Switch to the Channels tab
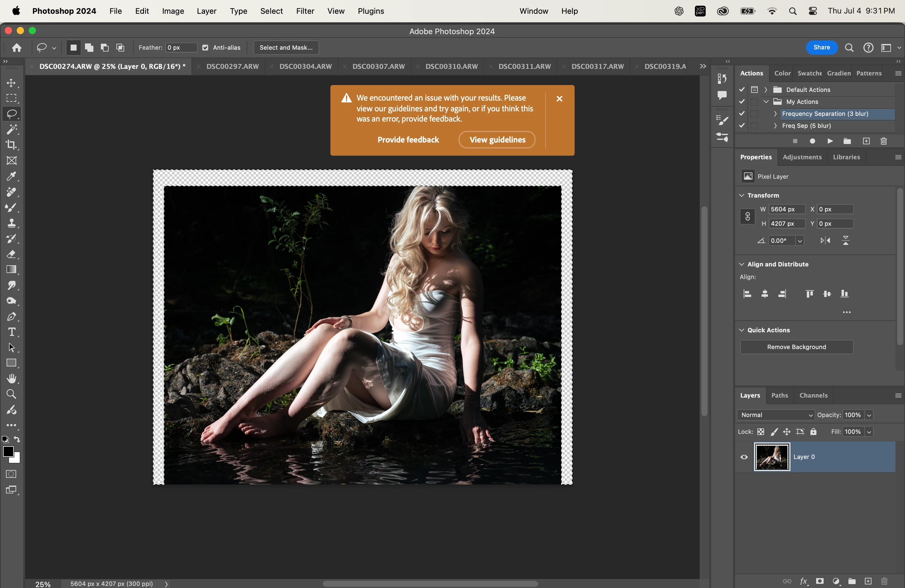The height and width of the screenshot is (588, 905). [813, 395]
